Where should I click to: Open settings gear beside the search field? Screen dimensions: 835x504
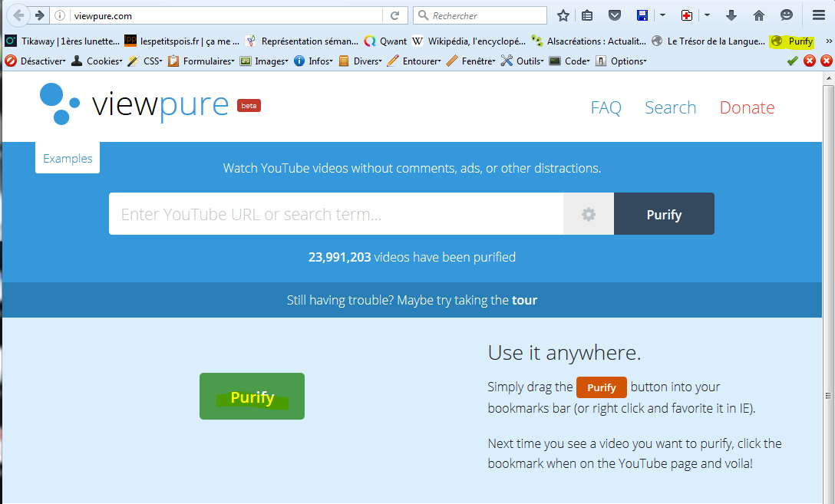coord(589,214)
